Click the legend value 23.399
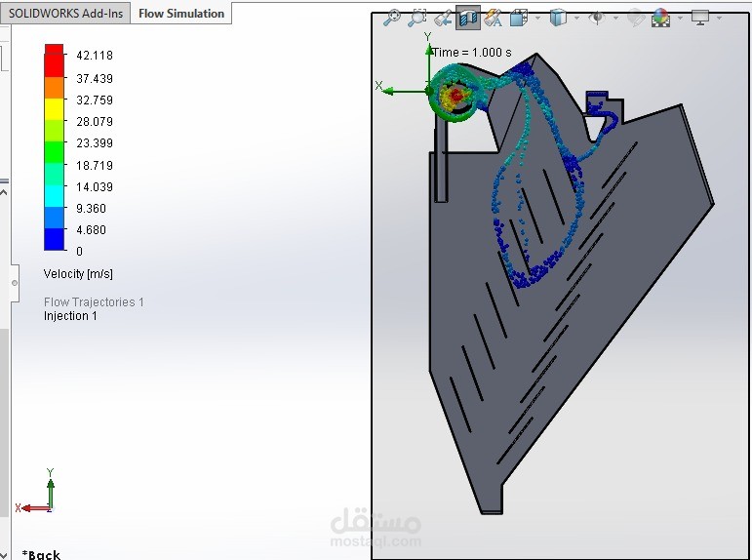This screenshot has width=752, height=560. pyautogui.click(x=95, y=143)
